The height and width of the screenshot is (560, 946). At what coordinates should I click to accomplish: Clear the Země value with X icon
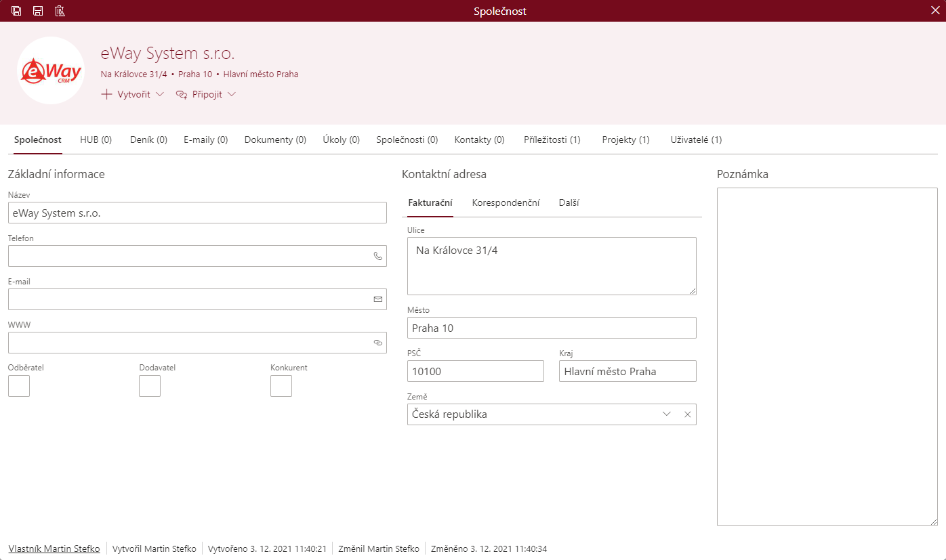click(687, 414)
